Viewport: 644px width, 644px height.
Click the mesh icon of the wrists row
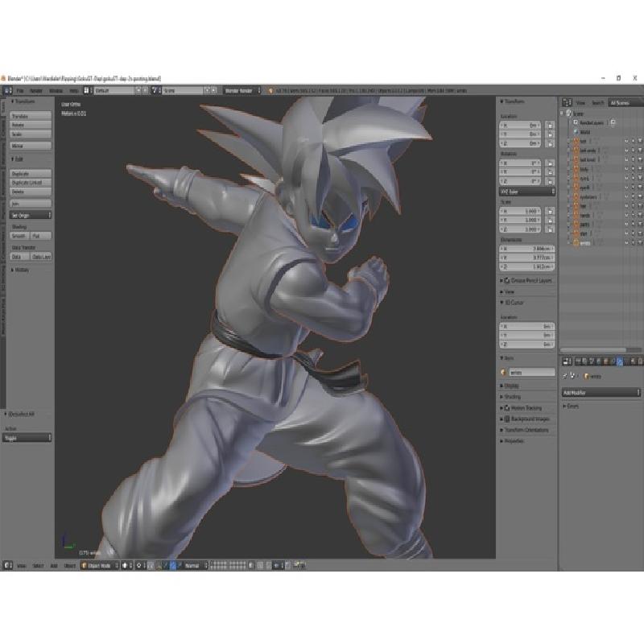click(x=576, y=243)
